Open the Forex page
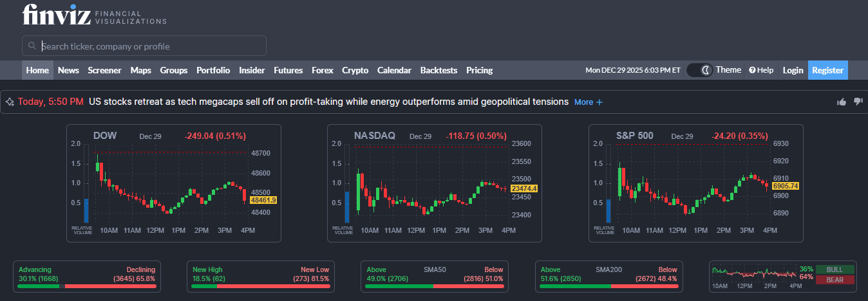Screen dimensions: 868x301 coord(323,70)
